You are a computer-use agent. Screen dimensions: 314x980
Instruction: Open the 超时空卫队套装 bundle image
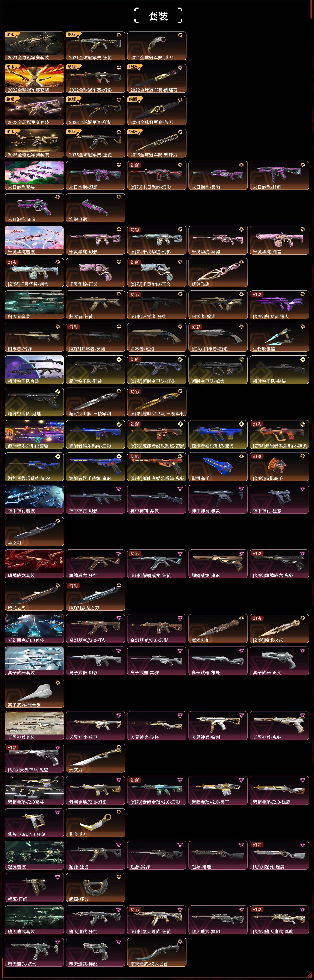click(x=34, y=370)
